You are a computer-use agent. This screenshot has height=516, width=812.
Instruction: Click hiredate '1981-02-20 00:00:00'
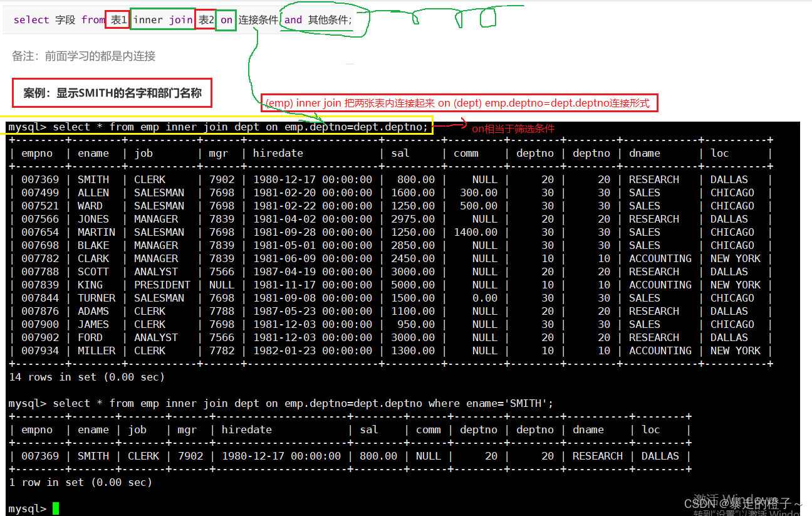[313, 192]
